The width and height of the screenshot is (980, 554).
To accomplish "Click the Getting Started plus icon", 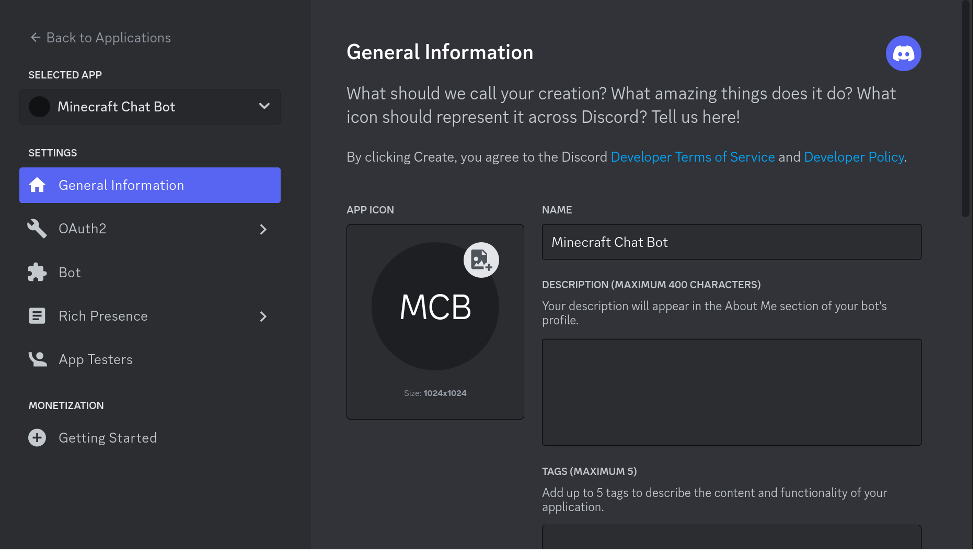I will pyautogui.click(x=37, y=437).
